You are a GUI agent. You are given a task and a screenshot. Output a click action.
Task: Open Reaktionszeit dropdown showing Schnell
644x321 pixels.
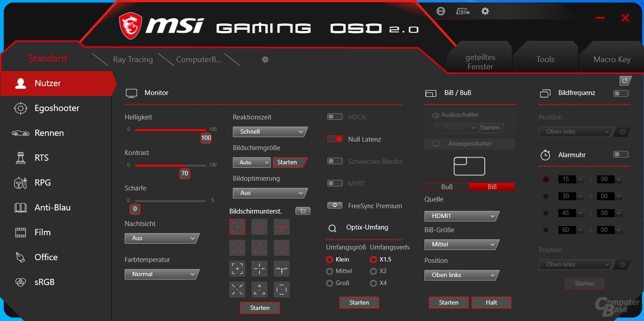pyautogui.click(x=270, y=132)
